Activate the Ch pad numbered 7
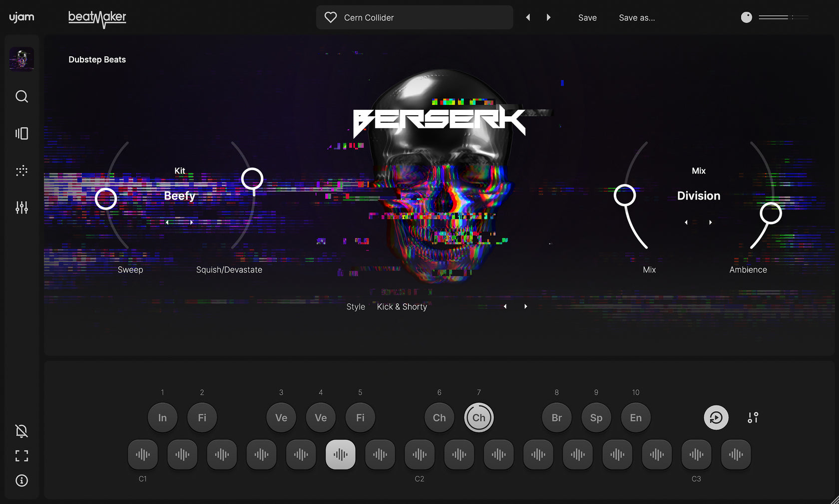This screenshot has width=839, height=504. tap(478, 417)
